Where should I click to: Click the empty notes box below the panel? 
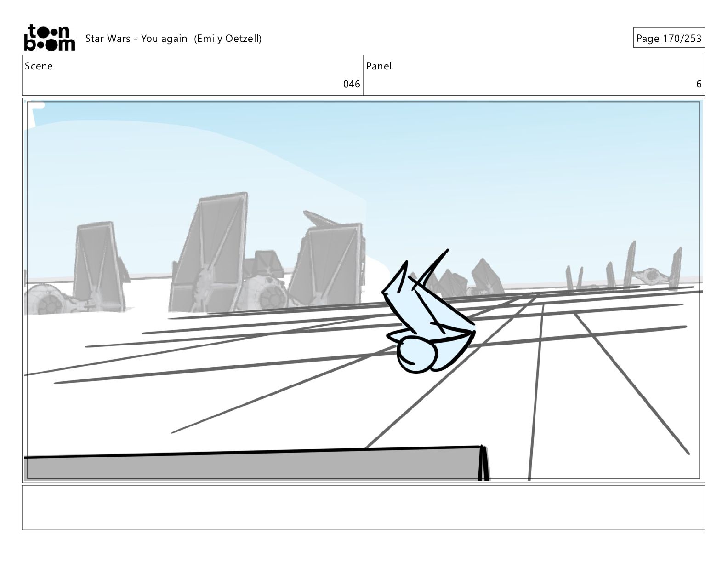click(363, 507)
